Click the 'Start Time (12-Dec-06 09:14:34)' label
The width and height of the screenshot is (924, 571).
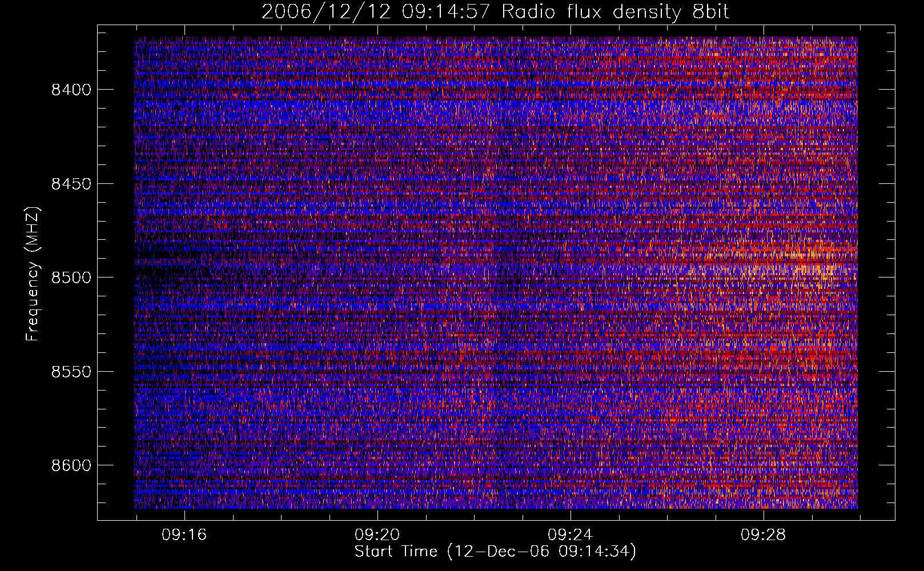tap(495, 552)
